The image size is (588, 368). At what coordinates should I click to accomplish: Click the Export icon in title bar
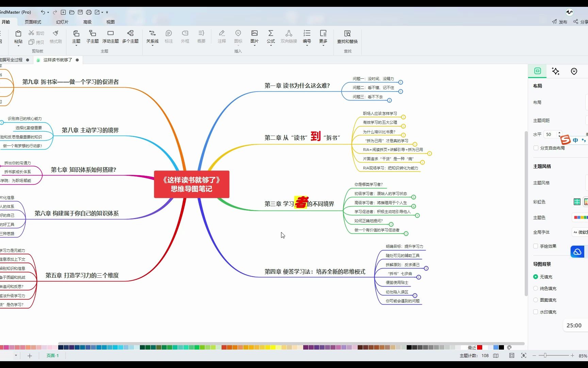click(97, 12)
